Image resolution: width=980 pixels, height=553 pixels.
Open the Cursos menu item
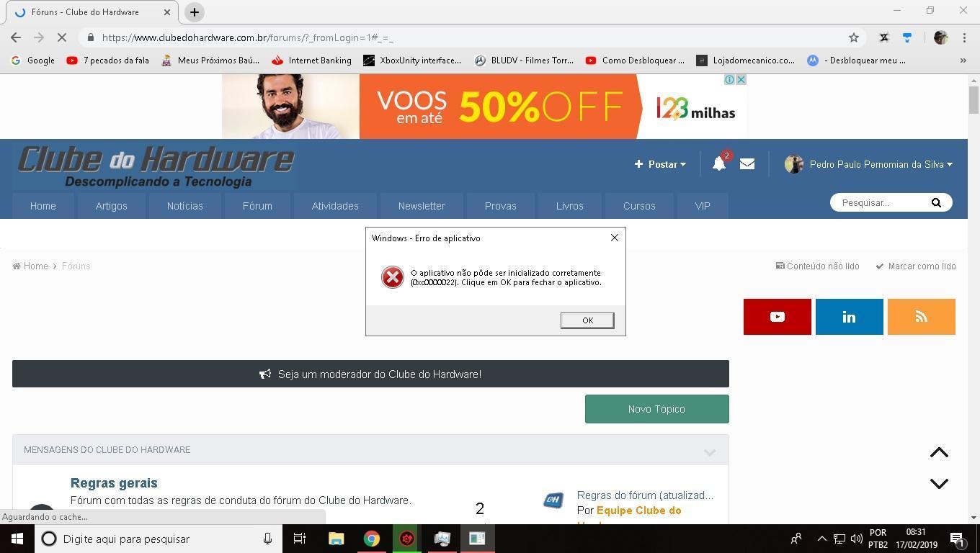click(639, 206)
